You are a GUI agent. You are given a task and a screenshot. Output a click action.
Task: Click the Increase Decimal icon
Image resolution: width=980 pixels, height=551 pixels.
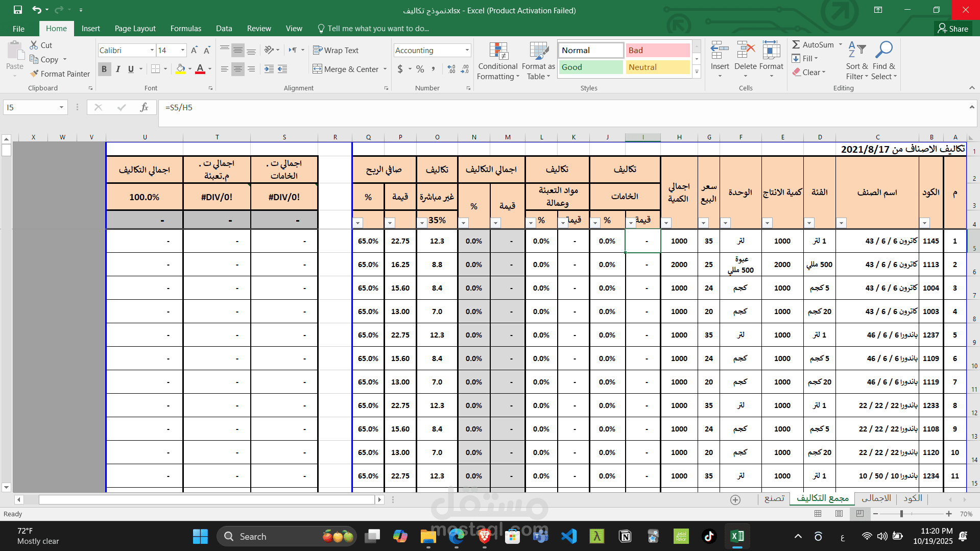(x=451, y=69)
